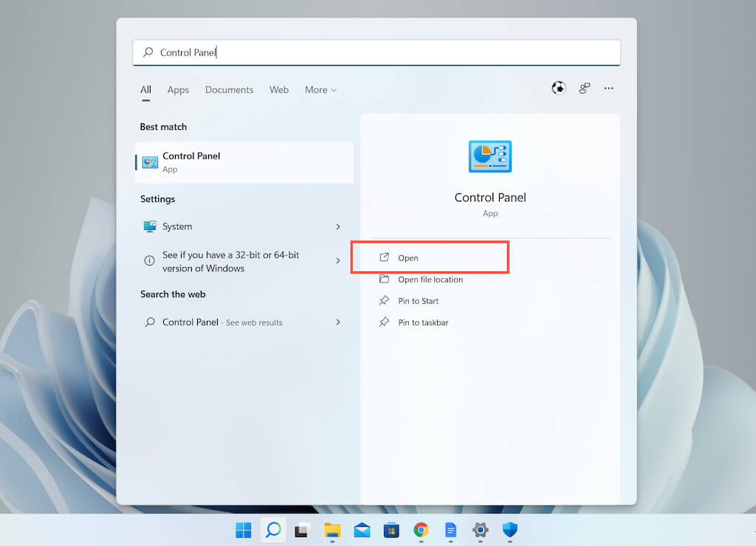Open the Google Docs icon on taskbar

tap(450, 530)
